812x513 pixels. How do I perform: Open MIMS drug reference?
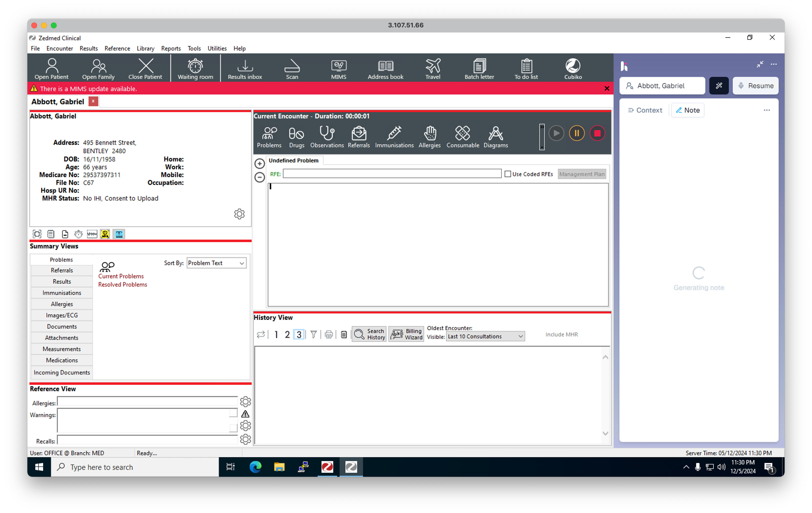[339, 69]
